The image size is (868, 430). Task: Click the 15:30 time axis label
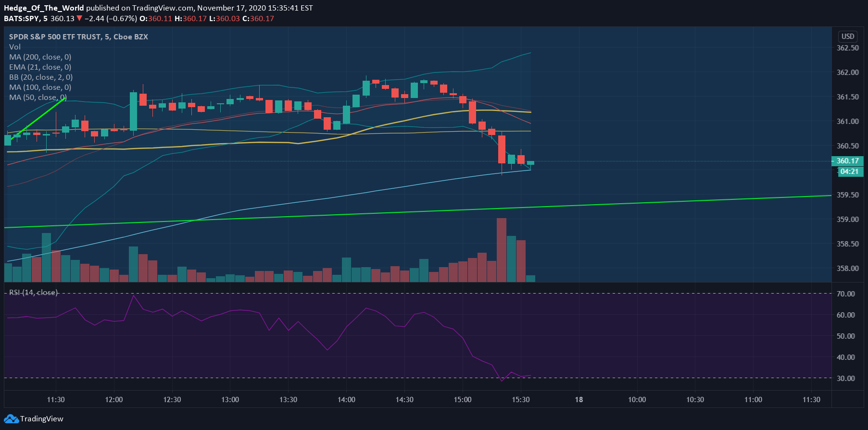(521, 400)
